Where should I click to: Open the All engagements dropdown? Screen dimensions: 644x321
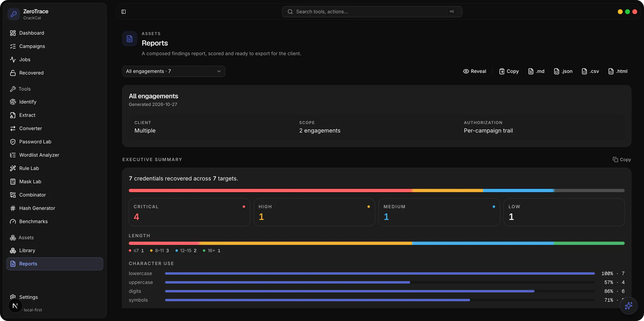tap(173, 71)
